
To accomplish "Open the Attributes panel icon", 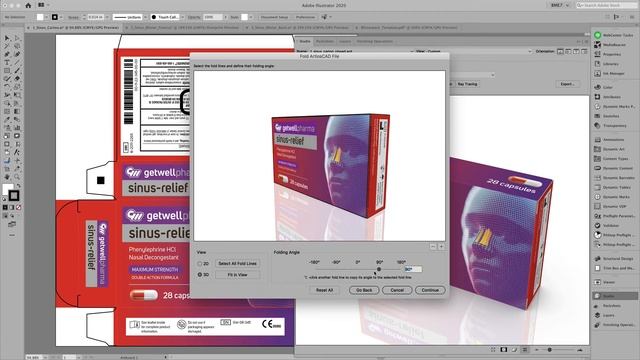I will tap(598, 97).
